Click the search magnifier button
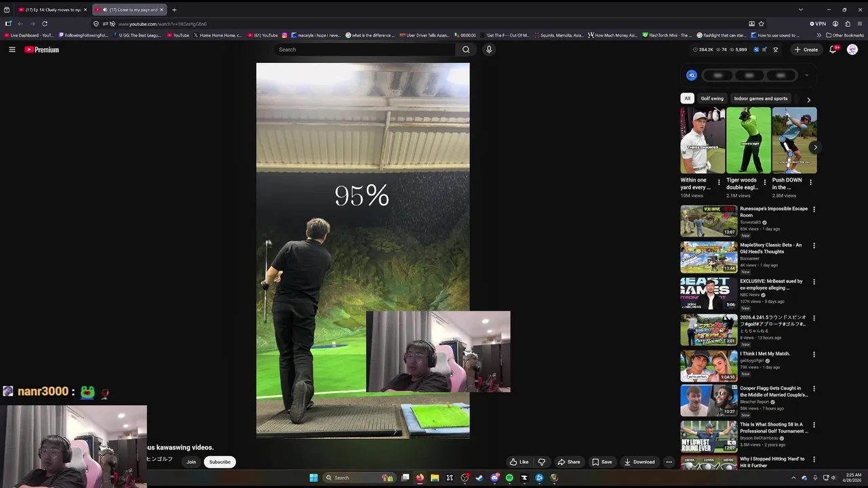This screenshot has height=488, width=868. (x=466, y=49)
